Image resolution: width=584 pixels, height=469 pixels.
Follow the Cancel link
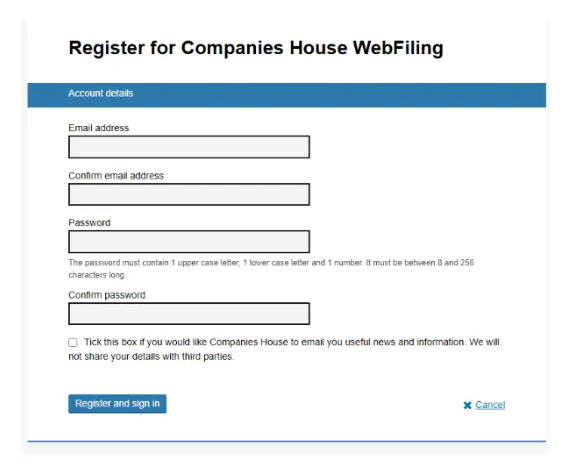pyautogui.click(x=490, y=405)
